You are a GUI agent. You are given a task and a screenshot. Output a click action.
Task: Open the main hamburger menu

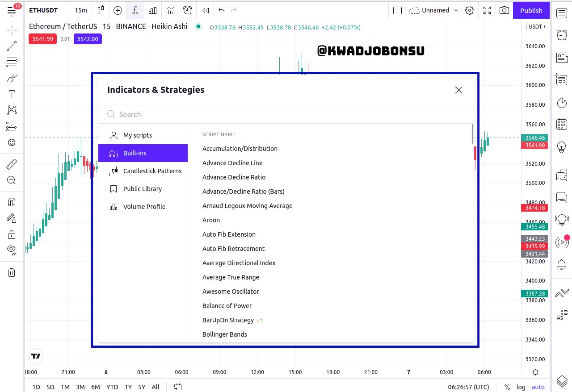12,10
